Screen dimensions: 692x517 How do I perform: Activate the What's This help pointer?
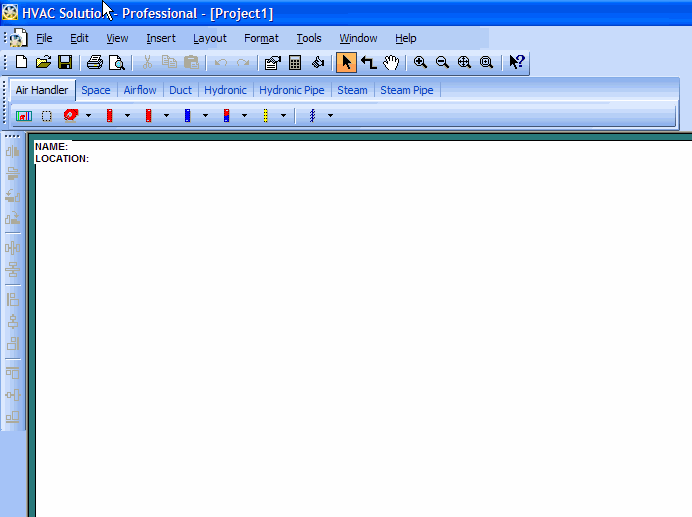click(x=516, y=62)
